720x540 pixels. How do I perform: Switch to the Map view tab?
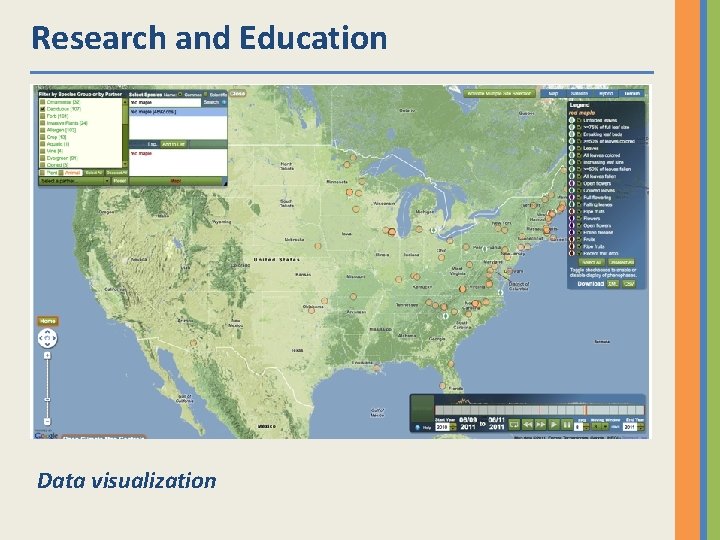pos(554,93)
